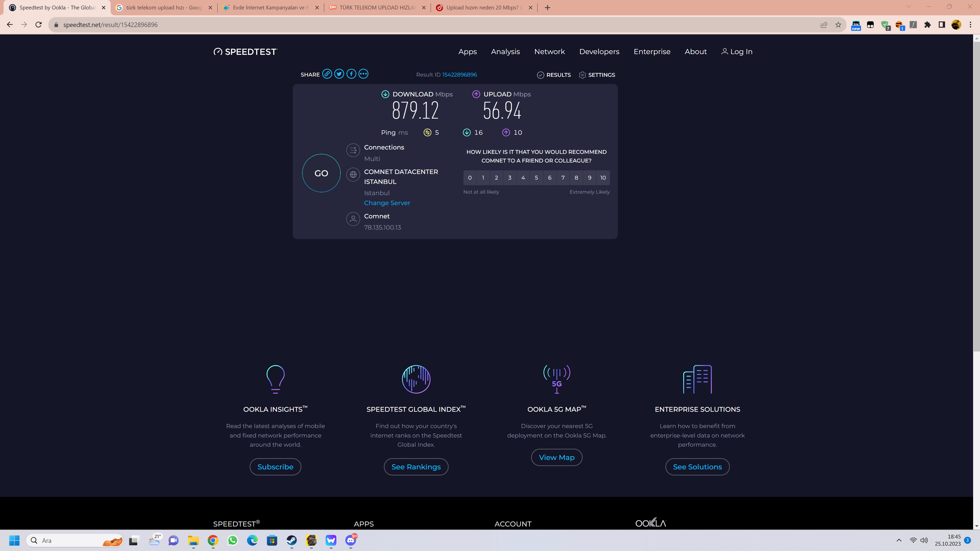Open RESULTS history
The height and width of the screenshot is (551, 980).
(x=554, y=75)
